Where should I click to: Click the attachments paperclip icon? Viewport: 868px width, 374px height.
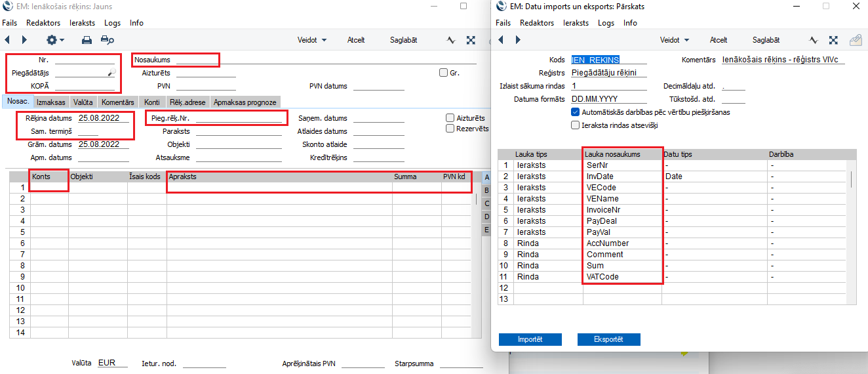tap(855, 40)
